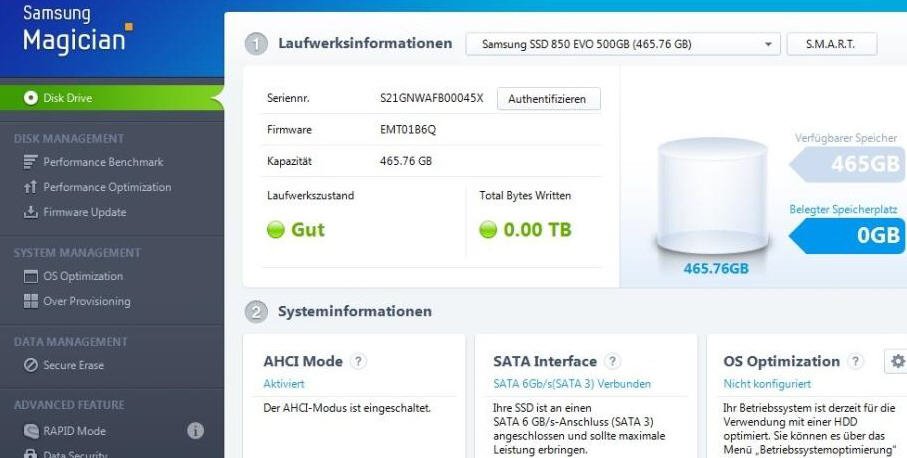
Task: Click the S.M.A.R.T. button
Action: [832, 44]
